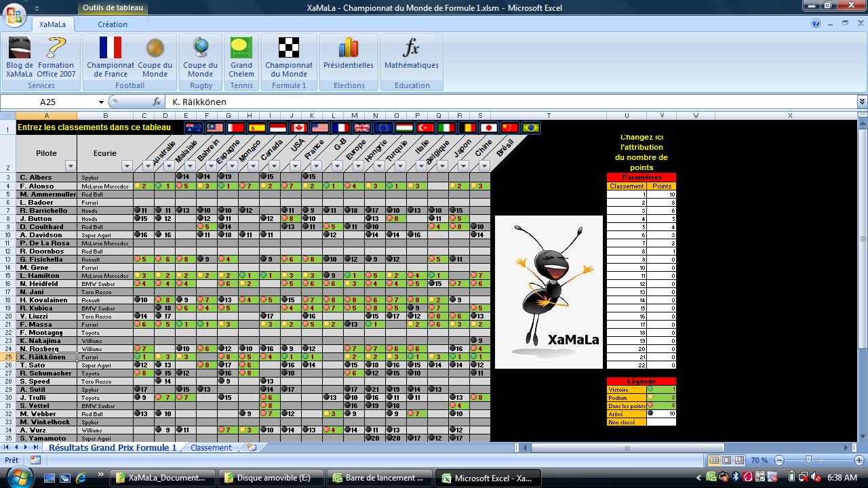Open the Pilote column filter dropdown
This screenshot has height=488, width=868.
[x=71, y=166]
